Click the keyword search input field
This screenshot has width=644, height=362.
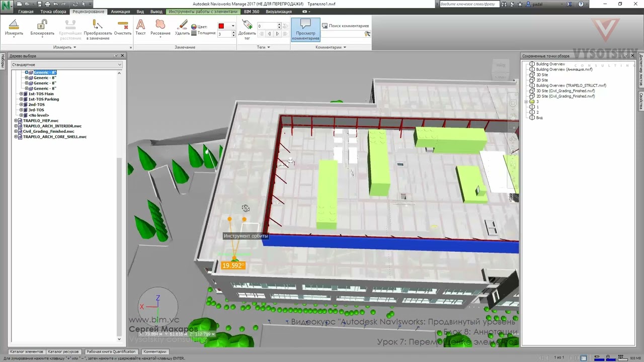coord(468,4)
